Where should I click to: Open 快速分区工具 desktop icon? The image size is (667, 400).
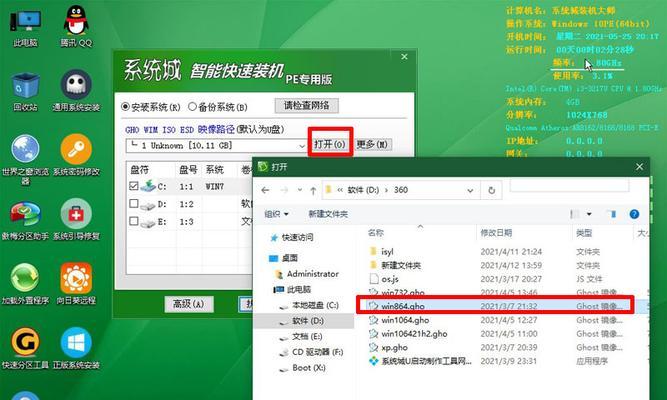pos(26,348)
